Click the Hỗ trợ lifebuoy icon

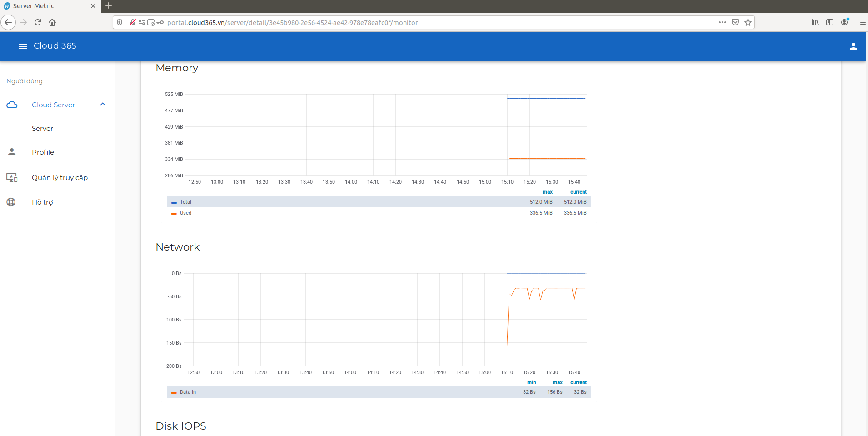coord(11,202)
